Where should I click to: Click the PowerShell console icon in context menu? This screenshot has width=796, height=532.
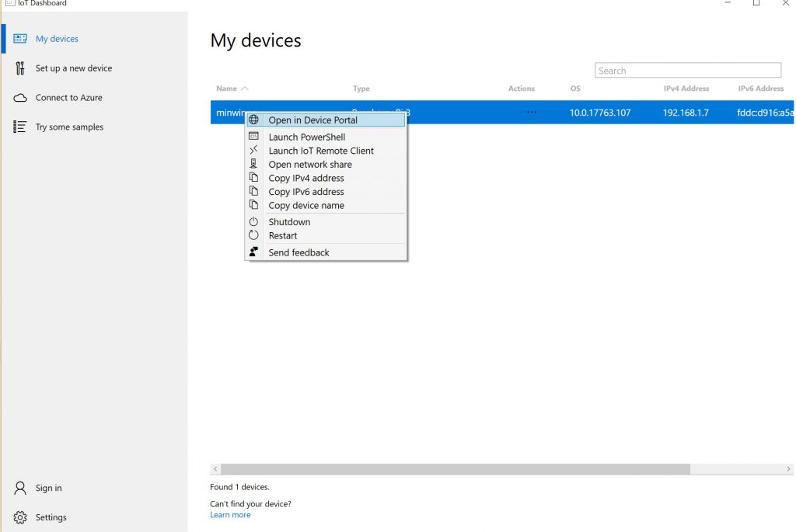click(x=253, y=137)
